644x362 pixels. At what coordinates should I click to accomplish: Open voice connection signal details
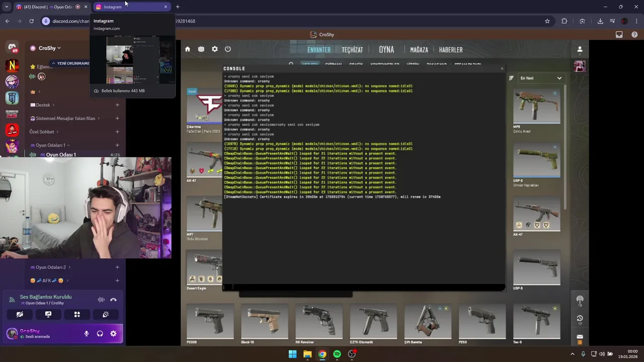pos(12,300)
